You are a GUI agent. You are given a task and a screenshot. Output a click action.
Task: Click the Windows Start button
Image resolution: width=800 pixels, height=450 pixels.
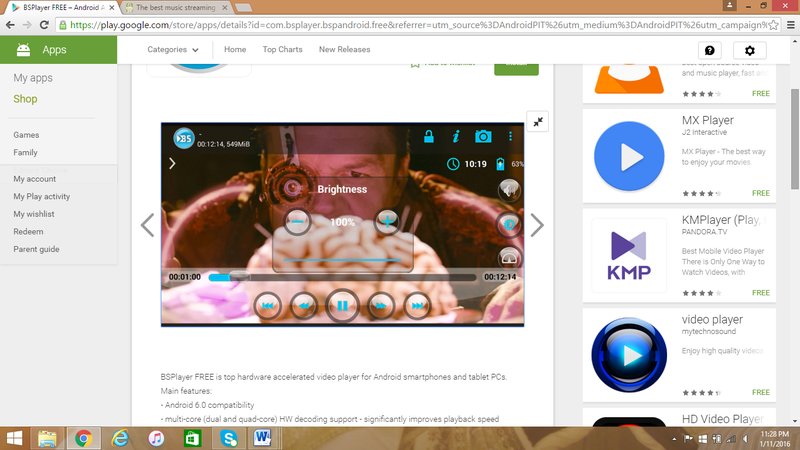pyautogui.click(x=14, y=439)
